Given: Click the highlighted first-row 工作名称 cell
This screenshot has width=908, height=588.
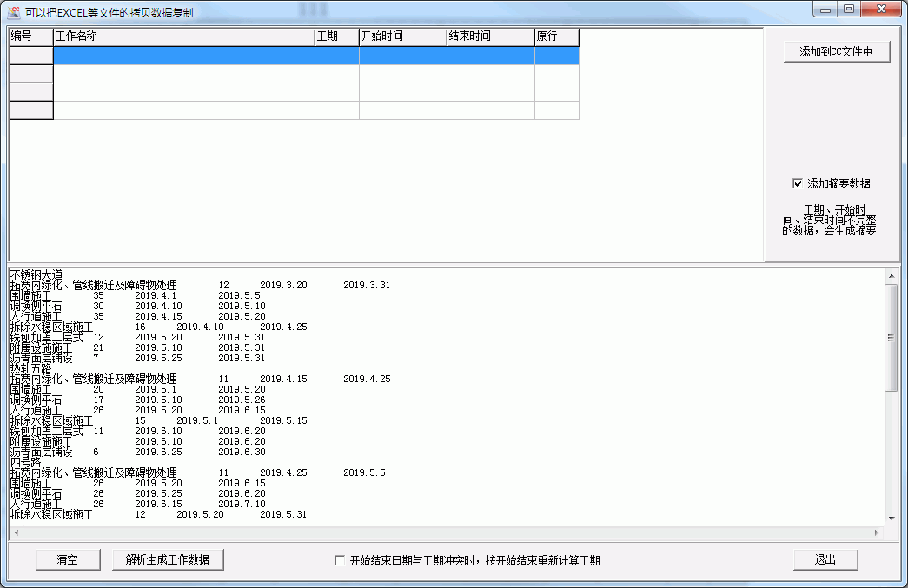Looking at the screenshot, I should (x=184, y=56).
